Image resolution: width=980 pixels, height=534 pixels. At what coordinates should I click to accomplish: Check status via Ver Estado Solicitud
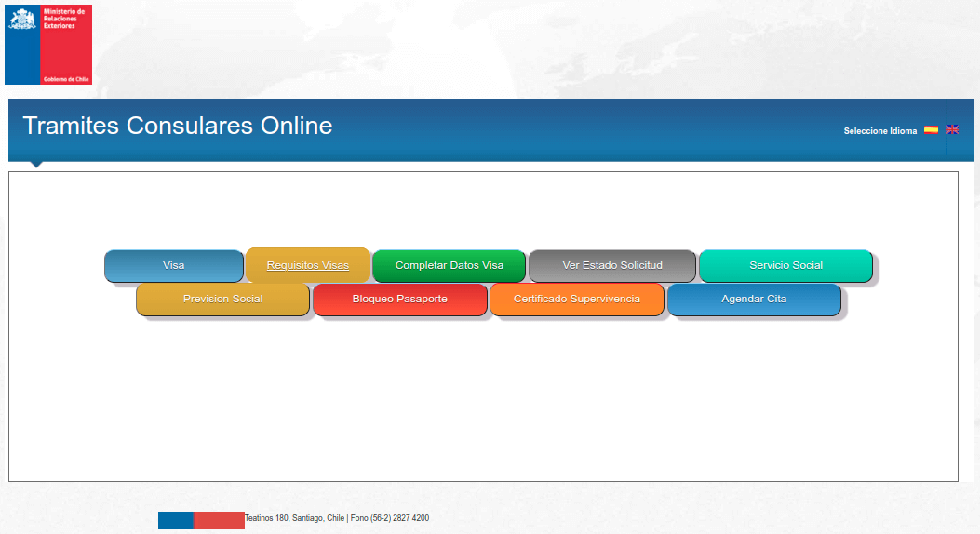tap(612, 266)
